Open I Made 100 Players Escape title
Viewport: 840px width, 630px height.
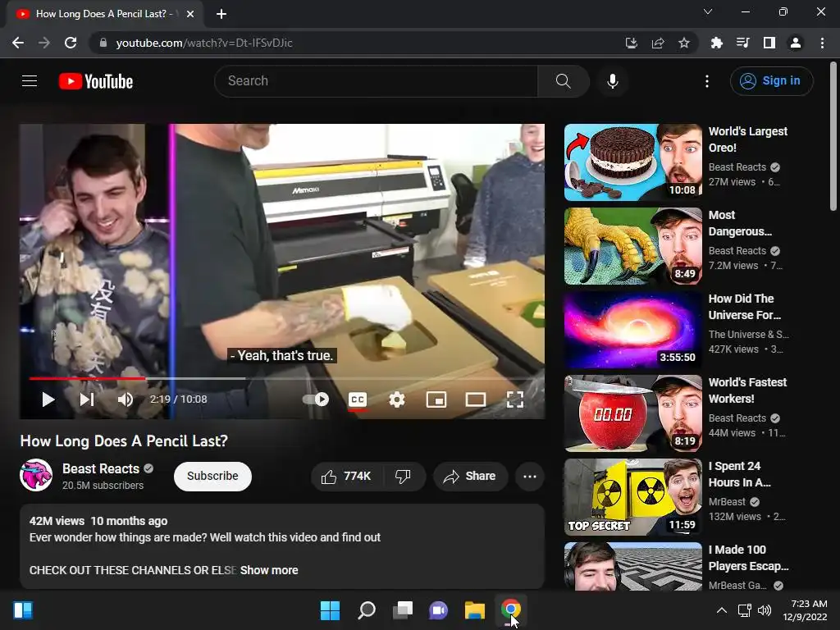[749, 558]
